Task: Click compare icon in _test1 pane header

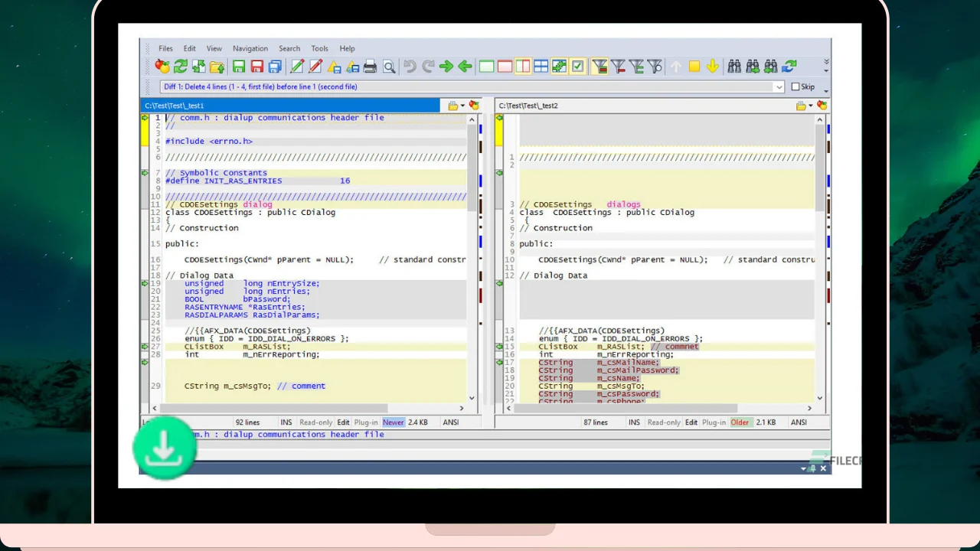Action: tap(474, 106)
